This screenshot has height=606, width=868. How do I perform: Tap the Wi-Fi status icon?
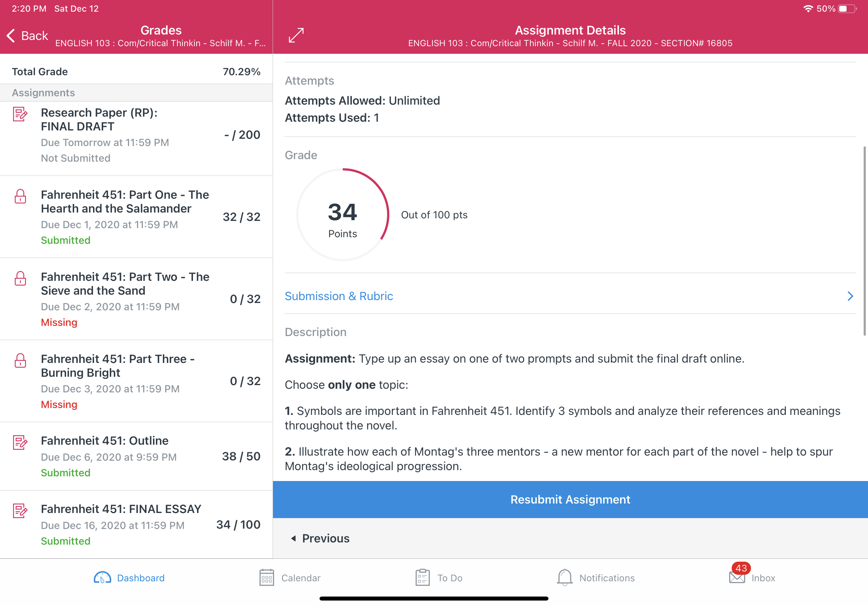tap(808, 8)
